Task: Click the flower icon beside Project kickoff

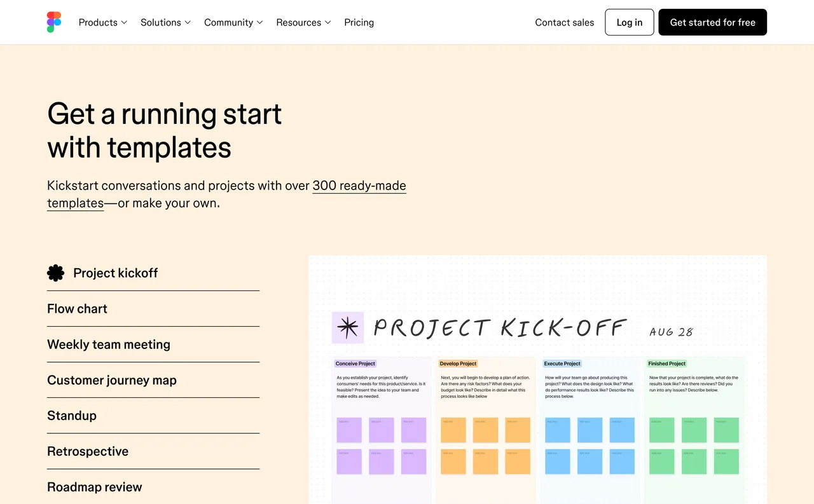Action: coord(55,273)
